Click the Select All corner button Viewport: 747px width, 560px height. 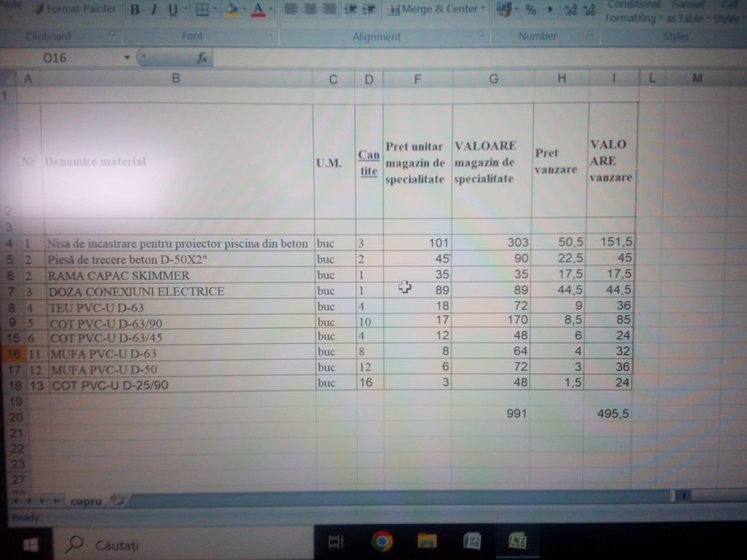pyautogui.click(x=8, y=78)
